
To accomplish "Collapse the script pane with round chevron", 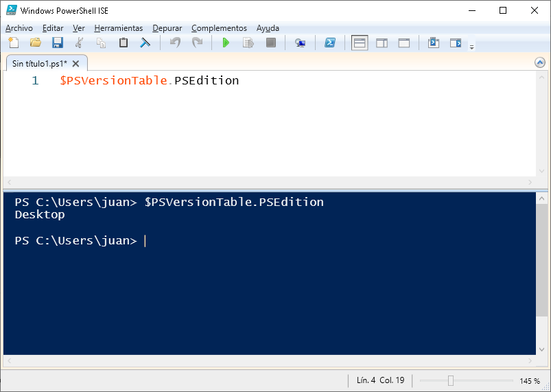I will coord(540,62).
